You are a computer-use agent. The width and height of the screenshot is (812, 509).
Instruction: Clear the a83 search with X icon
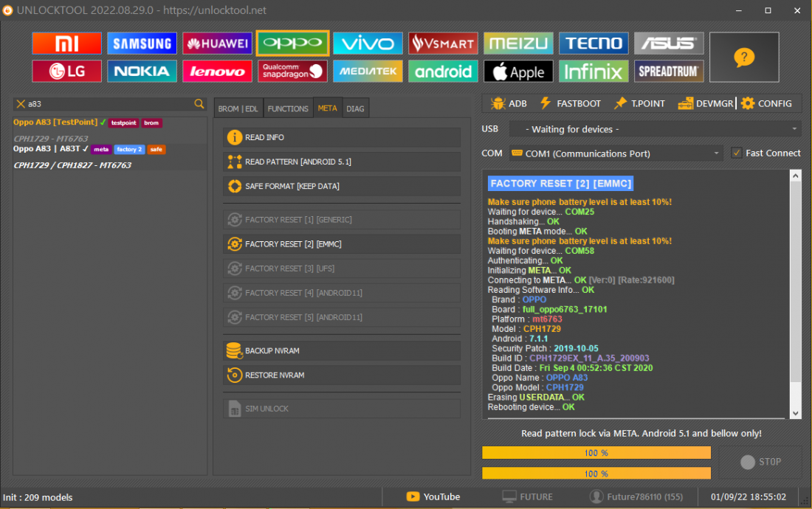21,104
